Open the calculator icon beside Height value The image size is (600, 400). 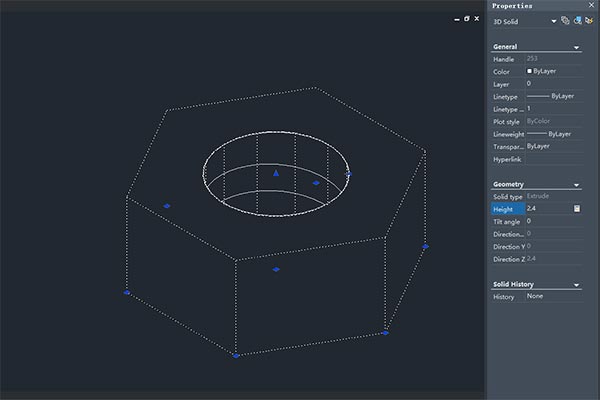pyautogui.click(x=577, y=209)
